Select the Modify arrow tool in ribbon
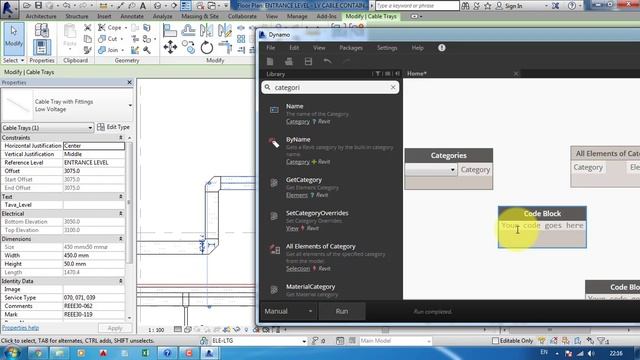This screenshot has height=360, width=640. point(14,39)
